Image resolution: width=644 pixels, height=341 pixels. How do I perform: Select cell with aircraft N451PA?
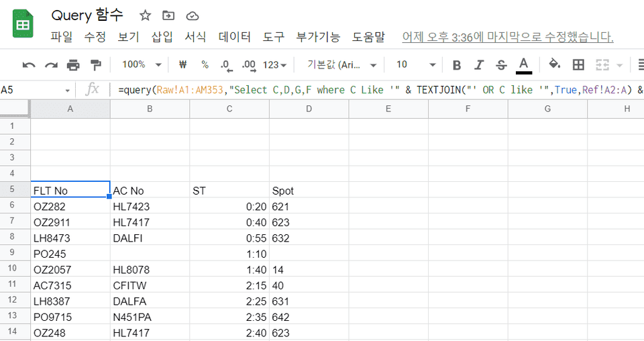[x=150, y=317]
